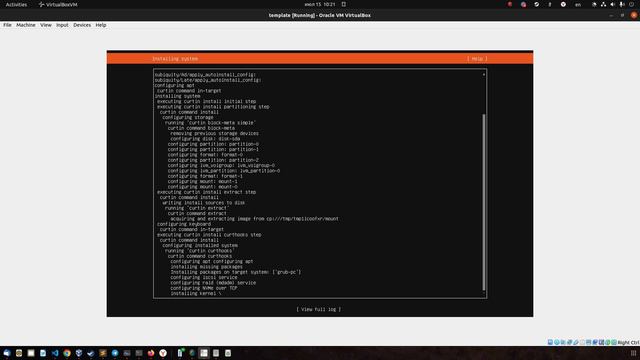
Task: Click the "configuring disk: disk-sda" log line
Action: 205,138
